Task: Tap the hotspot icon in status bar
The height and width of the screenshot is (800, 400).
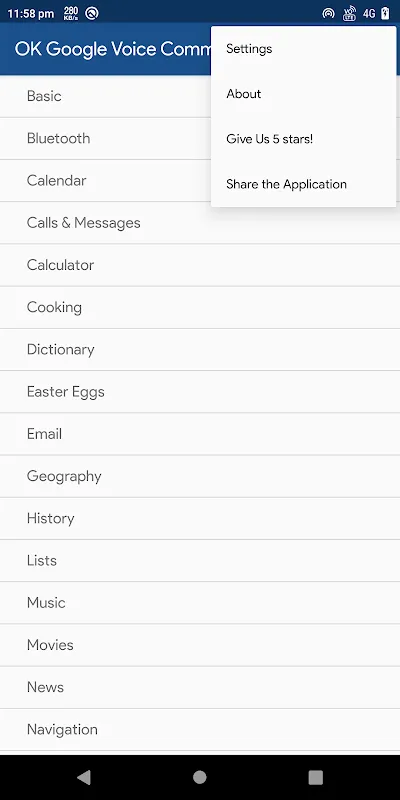Action: 328,14
